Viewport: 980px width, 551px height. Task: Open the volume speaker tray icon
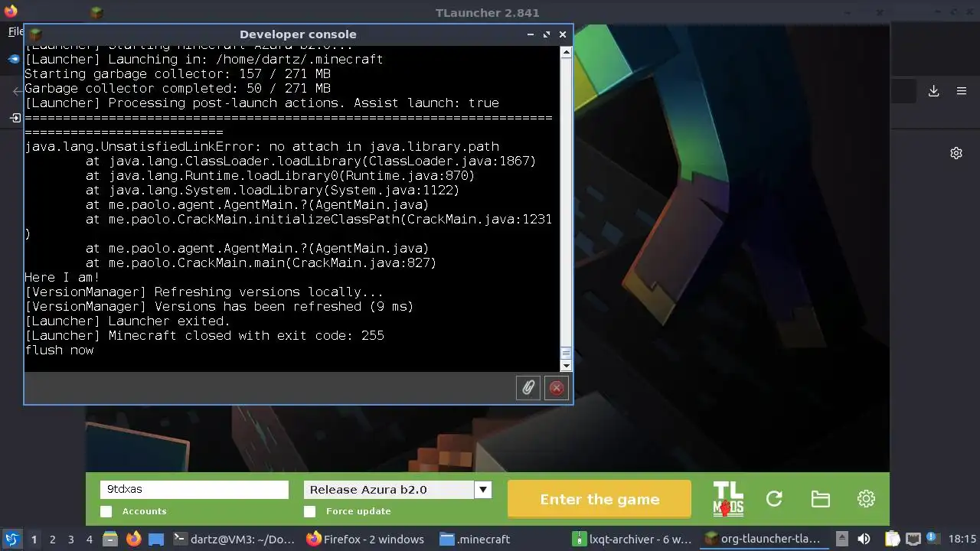tap(864, 539)
